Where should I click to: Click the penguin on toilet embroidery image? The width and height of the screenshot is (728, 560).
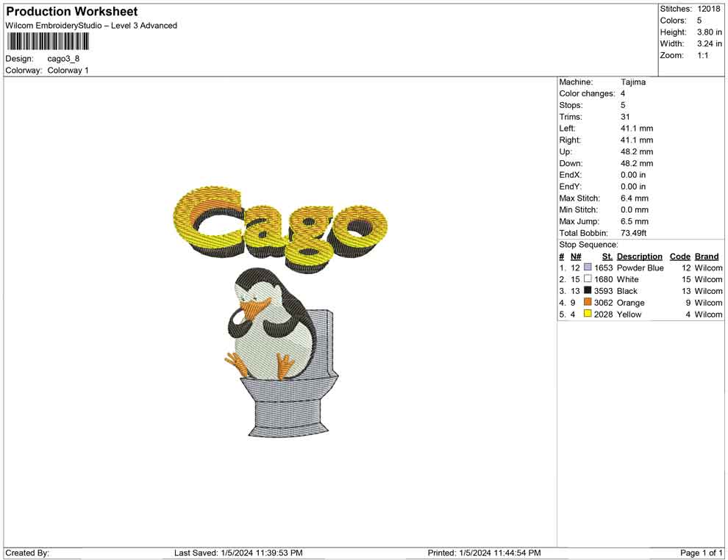[x=282, y=353]
